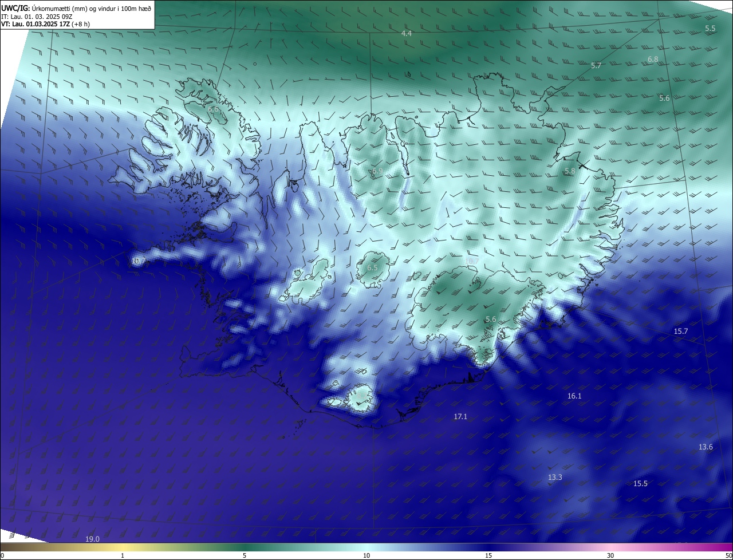Select the 6.8 value label
733x560 pixels.
(653, 60)
